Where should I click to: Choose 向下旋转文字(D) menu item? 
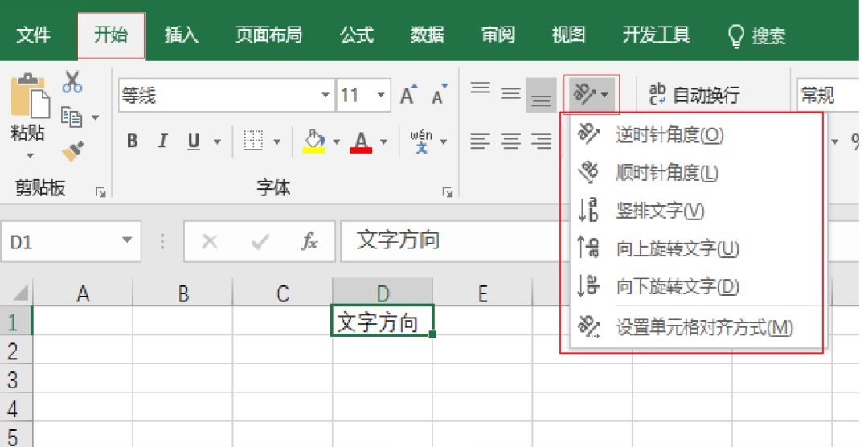point(696,286)
